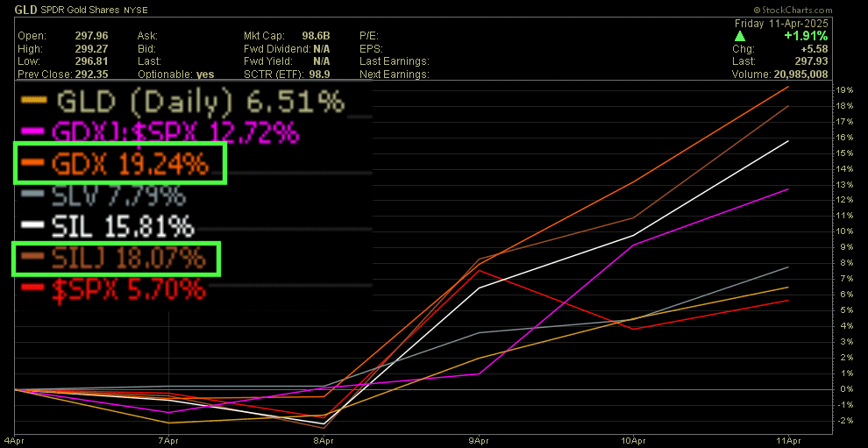Select the +1.91% percent change
Image resolution: width=868 pixels, height=448 pixels.
point(808,36)
